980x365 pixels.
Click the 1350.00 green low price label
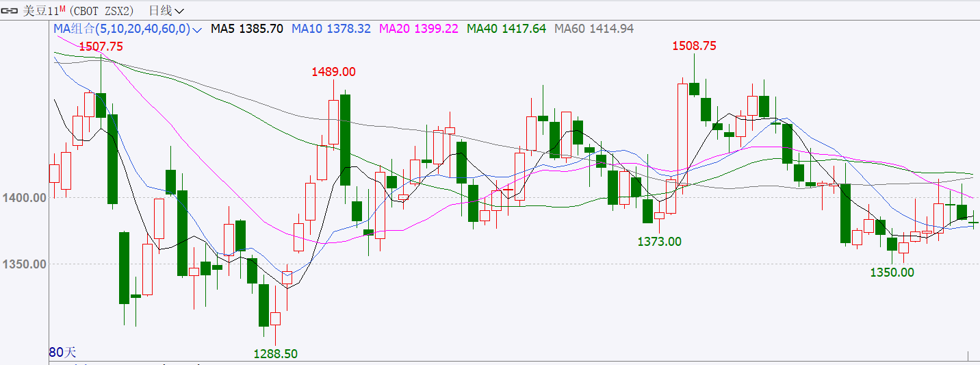892,273
